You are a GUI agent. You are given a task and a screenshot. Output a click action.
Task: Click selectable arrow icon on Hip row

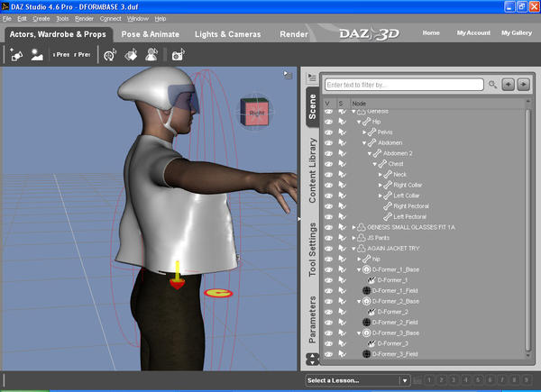[x=342, y=122]
